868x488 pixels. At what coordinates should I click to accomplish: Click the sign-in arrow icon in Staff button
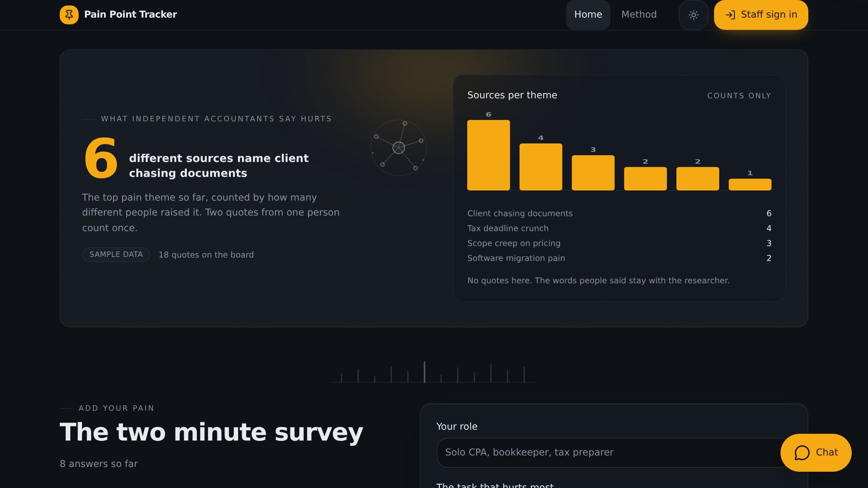coord(730,15)
